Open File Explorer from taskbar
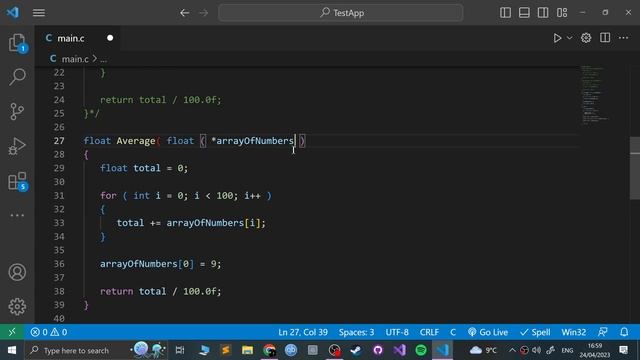 (x=247, y=350)
